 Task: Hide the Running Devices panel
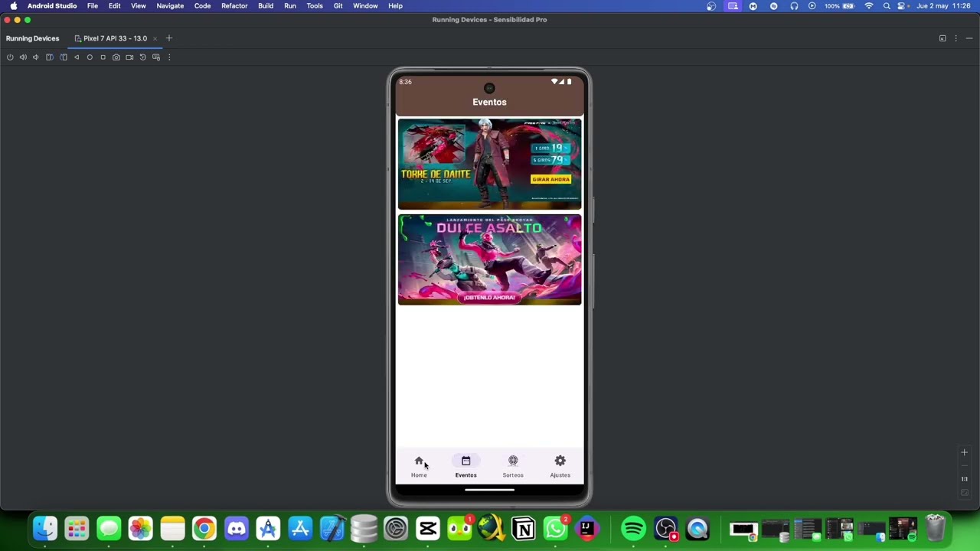(x=969, y=38)
